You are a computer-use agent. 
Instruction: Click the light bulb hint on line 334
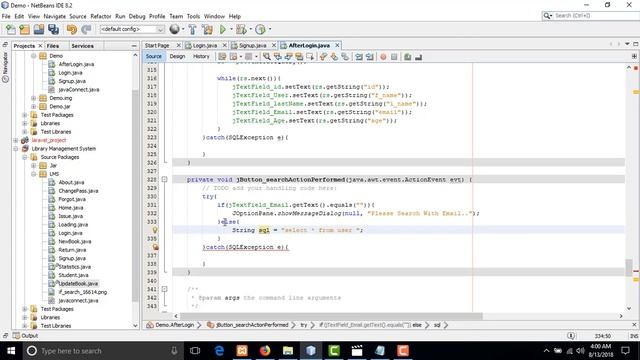tap(155, 230)
